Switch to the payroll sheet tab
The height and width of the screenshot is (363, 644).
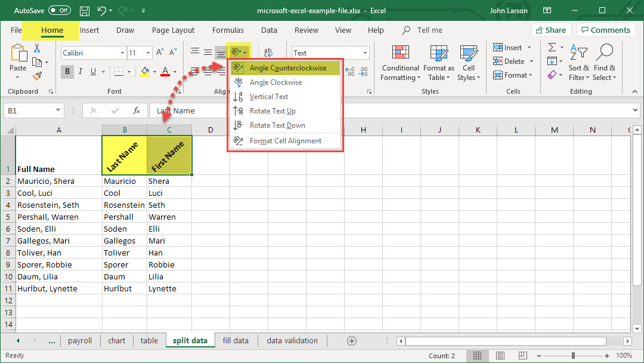(x=80, y=341)
